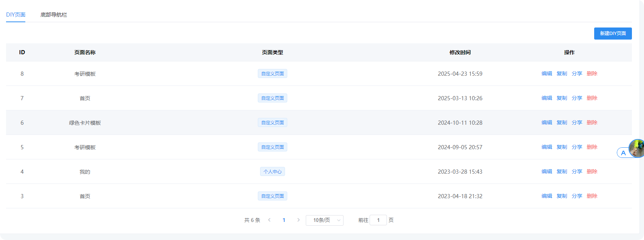Viewport: 644px width, 240px height.
Task: Copy the ID 7 首页 page
Action: (x=562, y=98)
